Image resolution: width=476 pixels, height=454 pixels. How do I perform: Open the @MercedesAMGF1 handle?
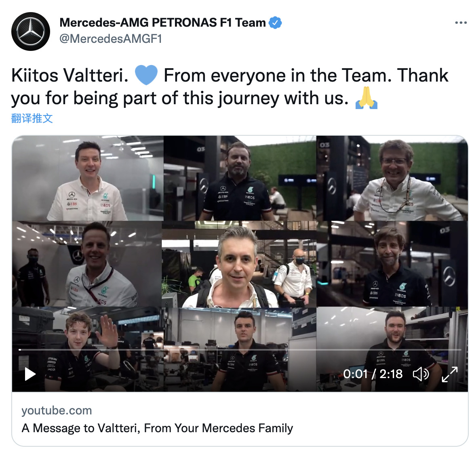point(110,39)
